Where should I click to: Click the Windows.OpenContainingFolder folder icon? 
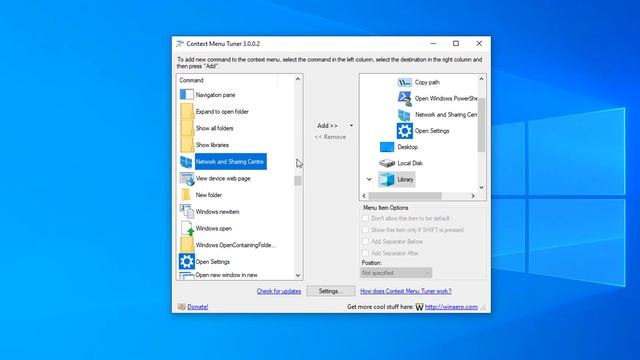click(187, 245)
